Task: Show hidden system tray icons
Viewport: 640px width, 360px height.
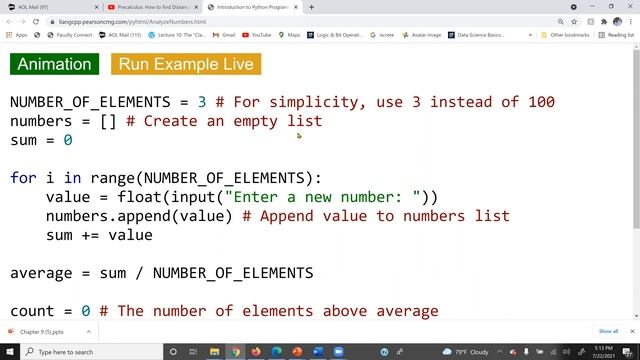Action: [500, 352]
